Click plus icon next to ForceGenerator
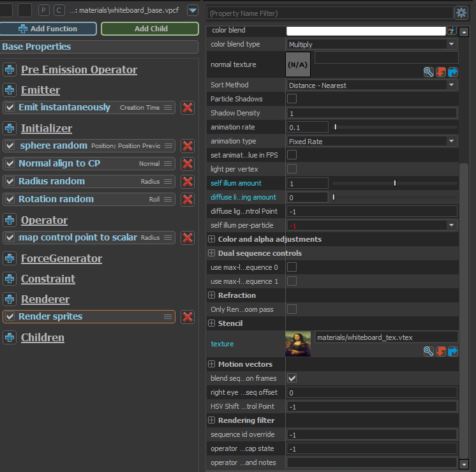 (10, 258)
